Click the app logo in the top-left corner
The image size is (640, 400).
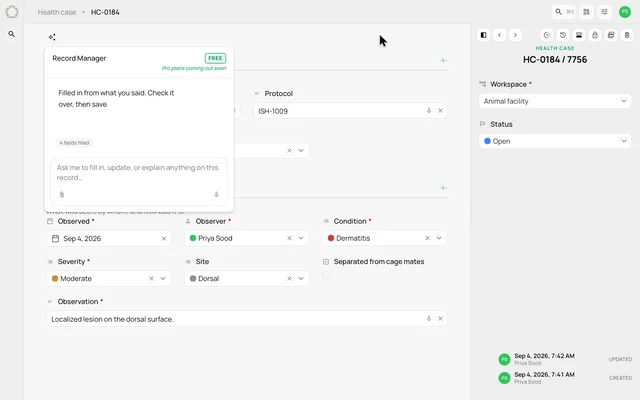pos(12,12)
